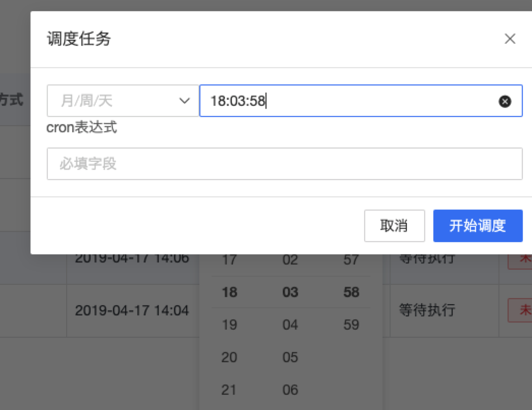Select minute 04 in time picker

pos(290,325)
